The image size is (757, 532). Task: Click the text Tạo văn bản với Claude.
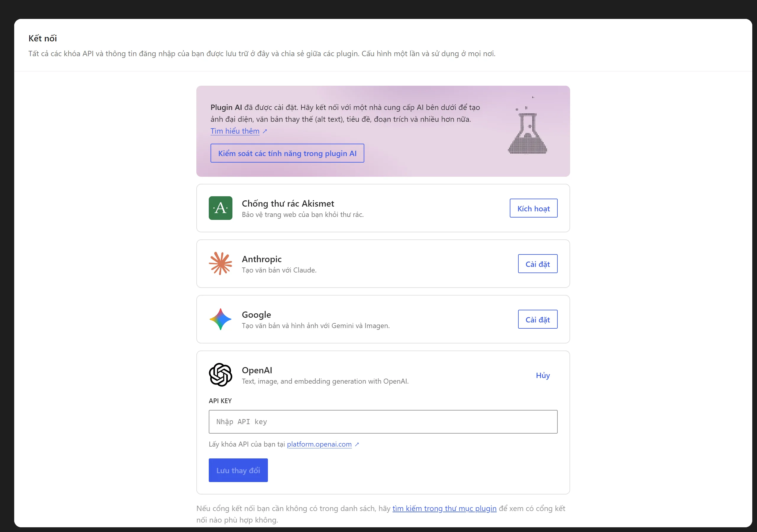click(279, 270)
